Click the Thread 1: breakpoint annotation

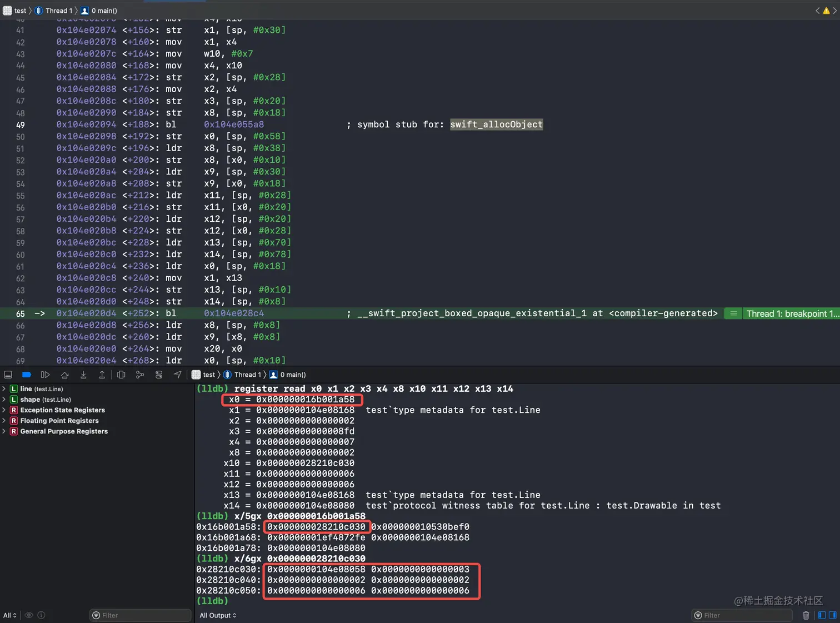793,313
